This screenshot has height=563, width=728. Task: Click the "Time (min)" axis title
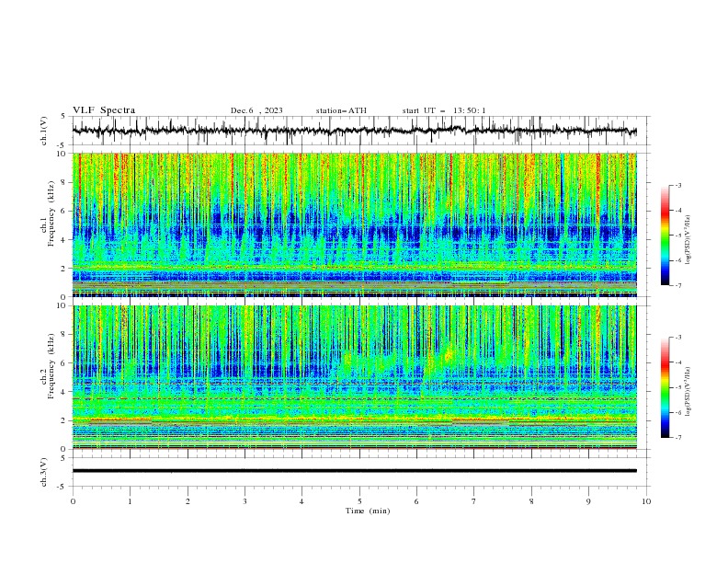pyautogui.click(x=368, y=511)
